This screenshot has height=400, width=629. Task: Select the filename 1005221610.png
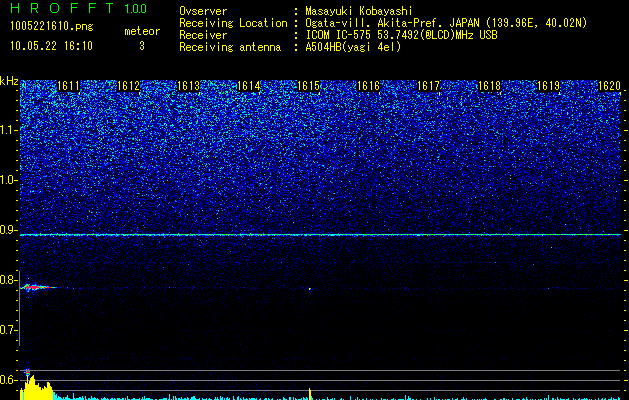tap(52, 27)
